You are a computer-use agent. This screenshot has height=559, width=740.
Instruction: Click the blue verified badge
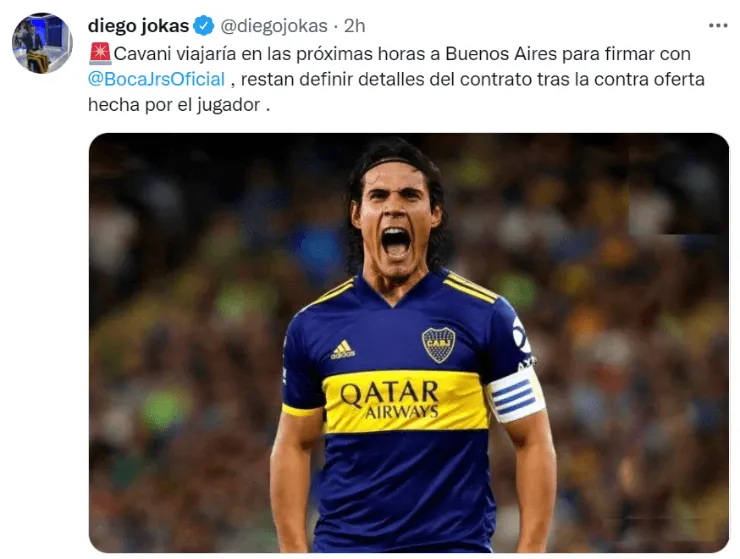click(x=204, y=25)
